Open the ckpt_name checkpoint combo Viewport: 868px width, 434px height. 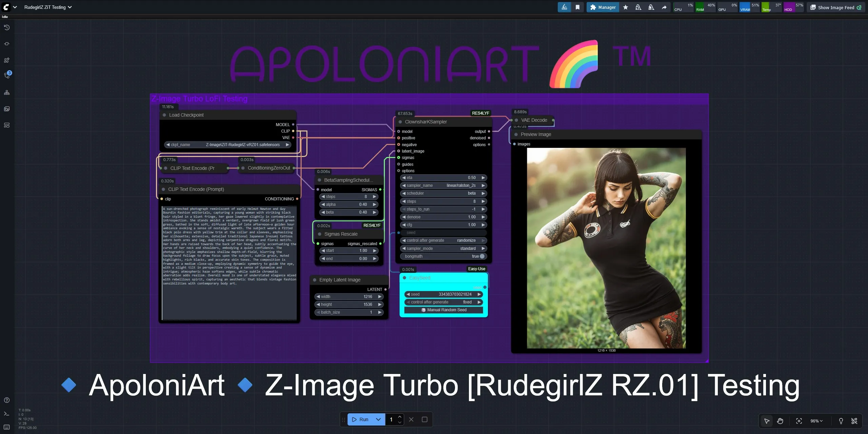[228, 145]
